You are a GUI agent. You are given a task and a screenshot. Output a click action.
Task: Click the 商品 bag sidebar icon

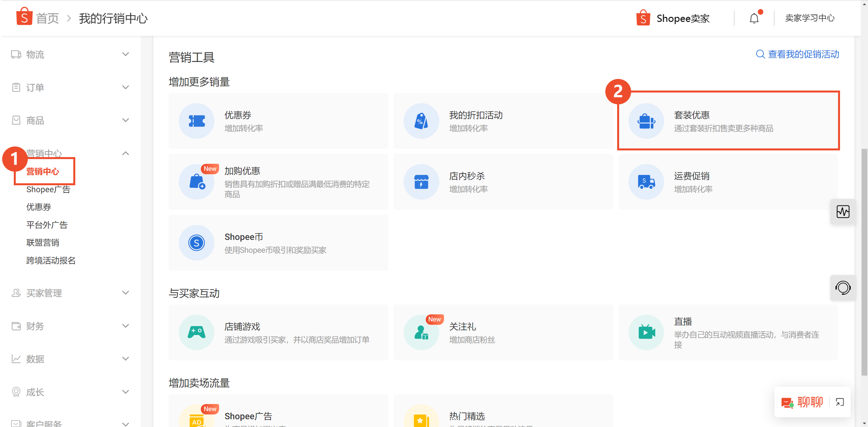pos(16,120)
